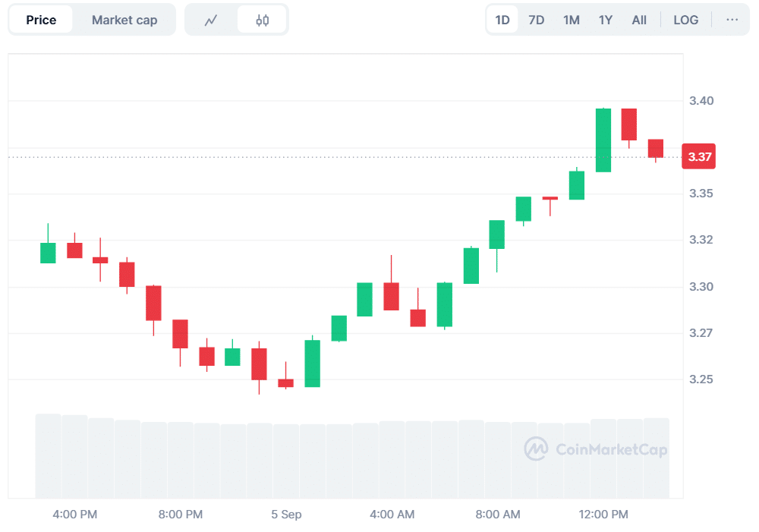Switch to the Market cap tab
Screen dimensions: 759x532
pos(124,20)
